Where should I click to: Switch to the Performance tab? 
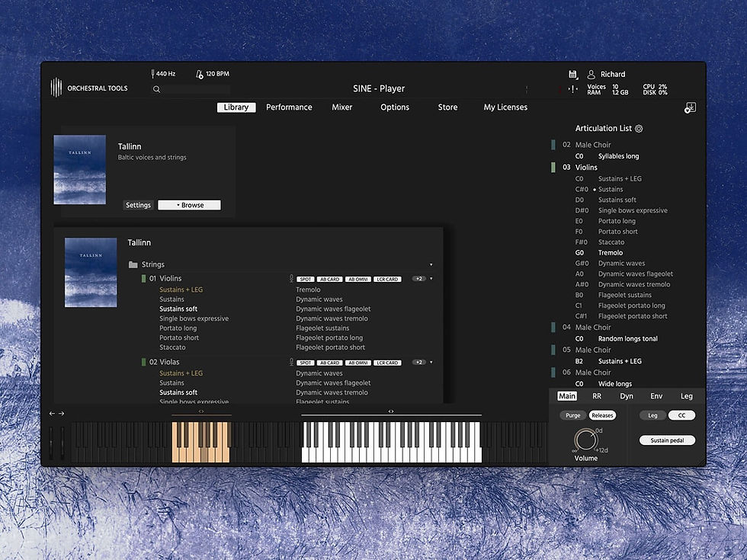coord(289,107)
